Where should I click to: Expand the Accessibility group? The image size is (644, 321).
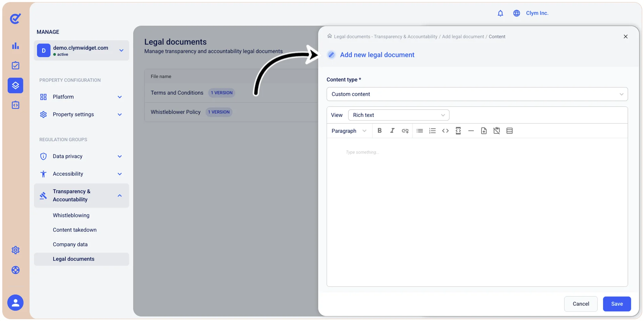click(x=81, y=174)
